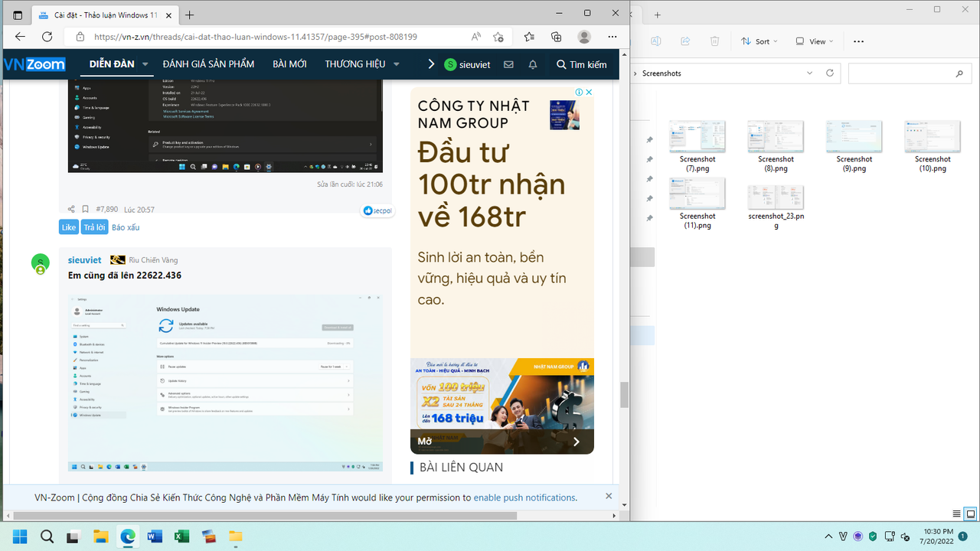980x551 pixels.
Task: Refresh the VN-Zoom page in Edge
Action: pos(47,37)
